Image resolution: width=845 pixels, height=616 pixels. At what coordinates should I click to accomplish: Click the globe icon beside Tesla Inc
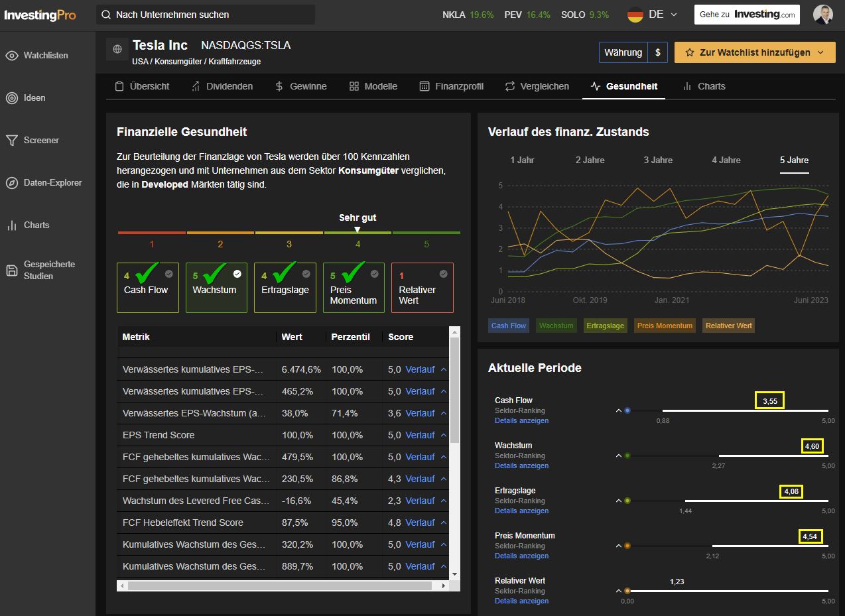(117, 49)
